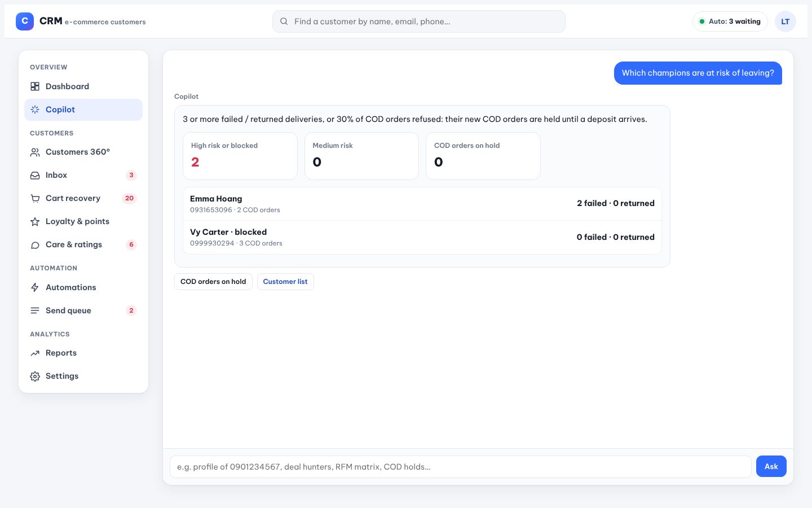Screen dimensions: 812x508
Task: Click the Care & ratings chat icon
Action: click(35, 244)
